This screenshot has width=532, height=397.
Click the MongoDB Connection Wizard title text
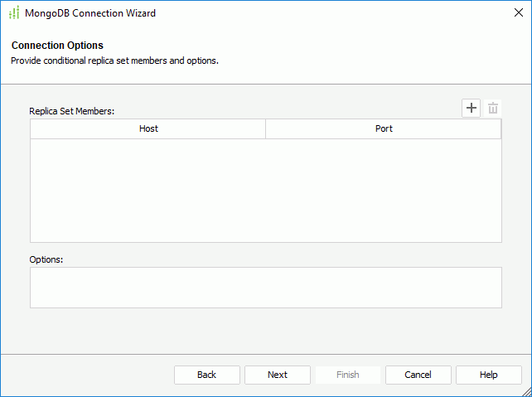point(90,13)
